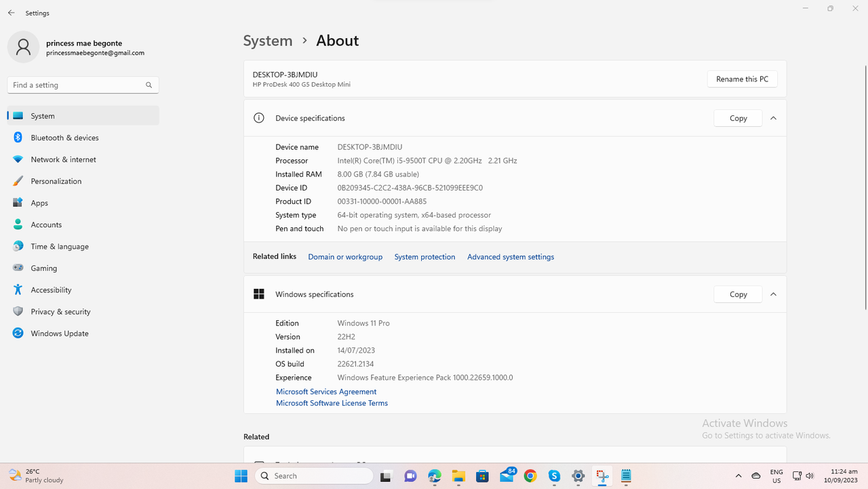Viewport: 868px width, 489px height.
Task: Open the Mail app with 84 notifications
Action: click(507, 475)
